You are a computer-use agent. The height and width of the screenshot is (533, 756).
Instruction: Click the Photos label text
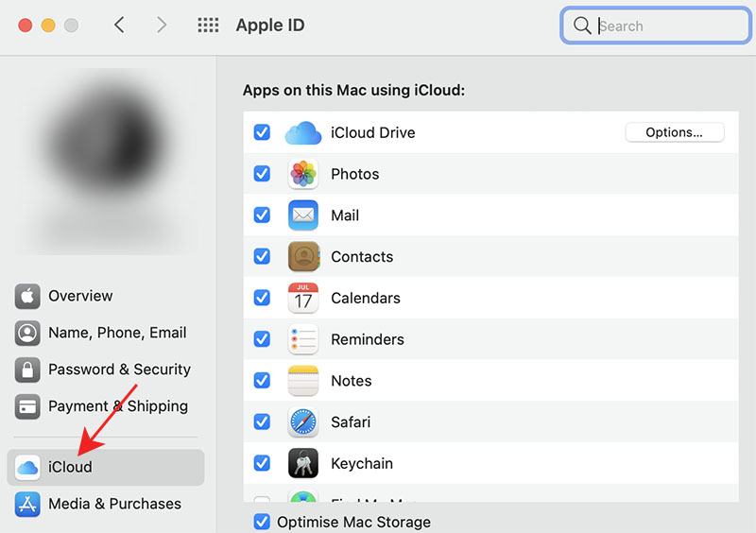click(355, 174)
